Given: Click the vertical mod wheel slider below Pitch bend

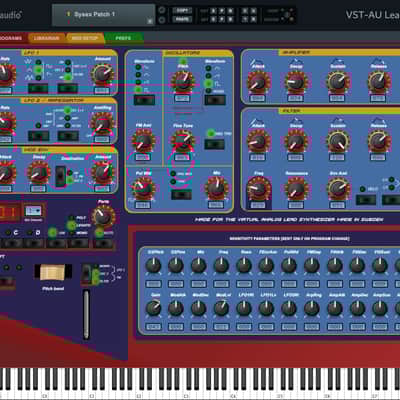Looking at the screenshot, I should (86, 315).
